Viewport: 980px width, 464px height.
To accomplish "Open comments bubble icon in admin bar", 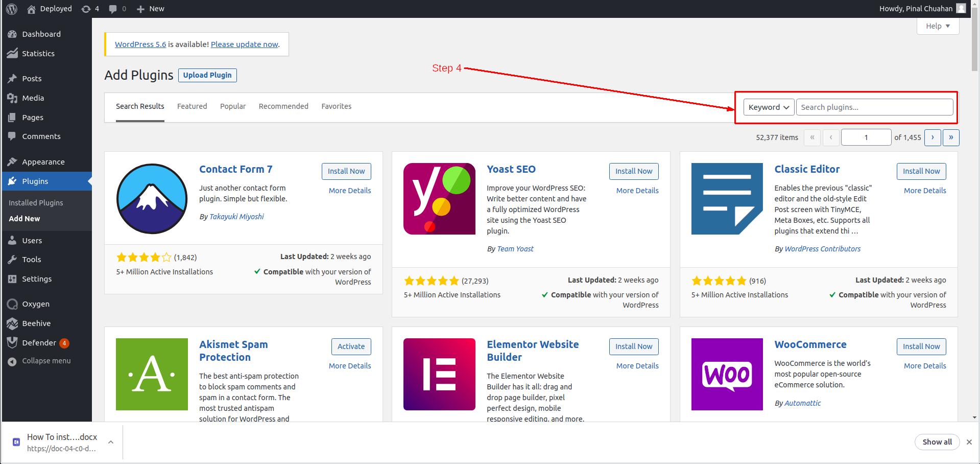I will [113, 9].
